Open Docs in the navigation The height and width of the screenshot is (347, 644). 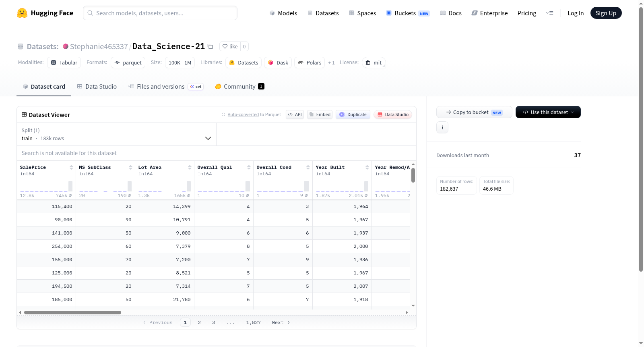pyautogui.click(x=450, y=13)
